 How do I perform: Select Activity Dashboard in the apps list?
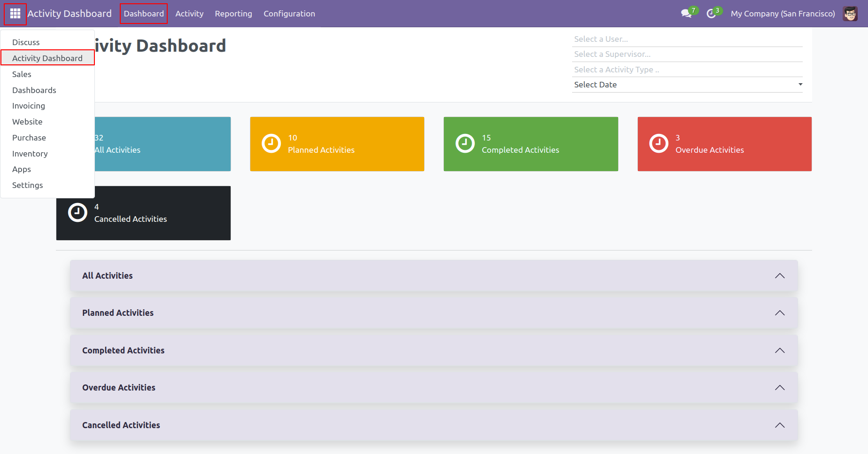[47, 58]
